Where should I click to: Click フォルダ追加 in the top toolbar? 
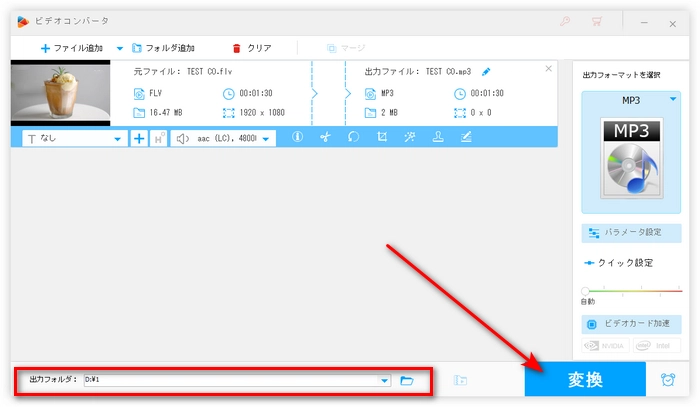coord(163,48)
